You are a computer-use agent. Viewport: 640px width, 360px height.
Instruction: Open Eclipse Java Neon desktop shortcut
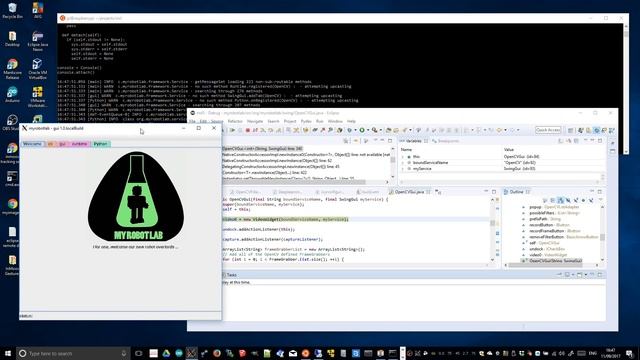tap(38, 41)
